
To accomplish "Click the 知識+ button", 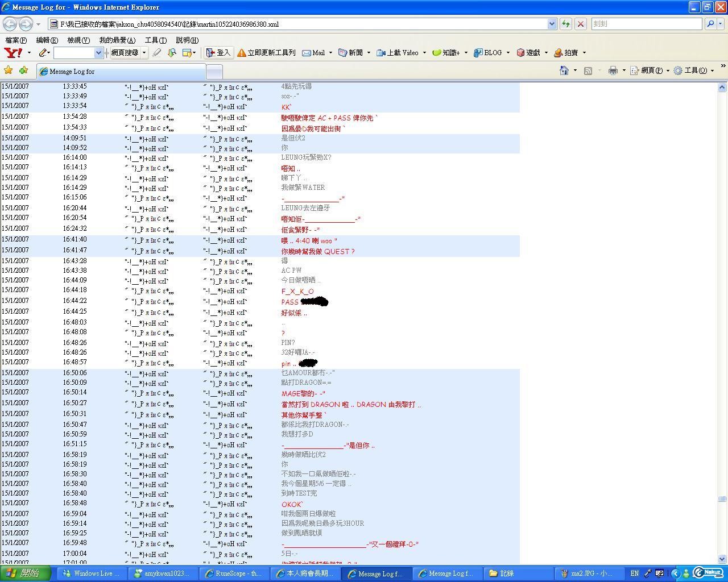I will pyautogui.click(x=446, y=52).
